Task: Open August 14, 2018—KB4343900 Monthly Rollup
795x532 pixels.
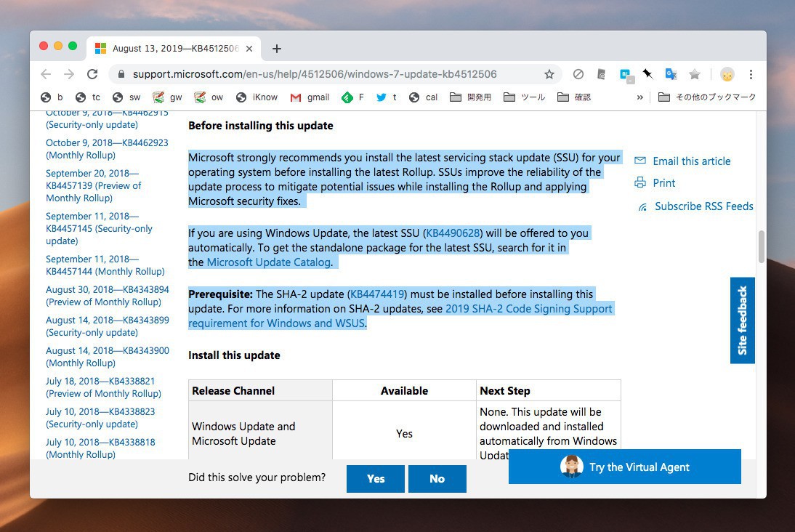Action: [108, 357]
